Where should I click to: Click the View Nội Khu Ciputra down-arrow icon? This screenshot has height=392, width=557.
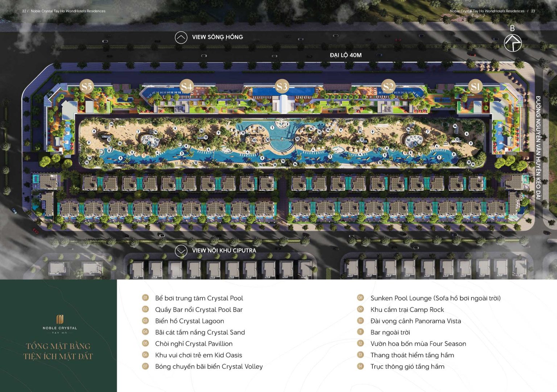(x=181, y=251)
